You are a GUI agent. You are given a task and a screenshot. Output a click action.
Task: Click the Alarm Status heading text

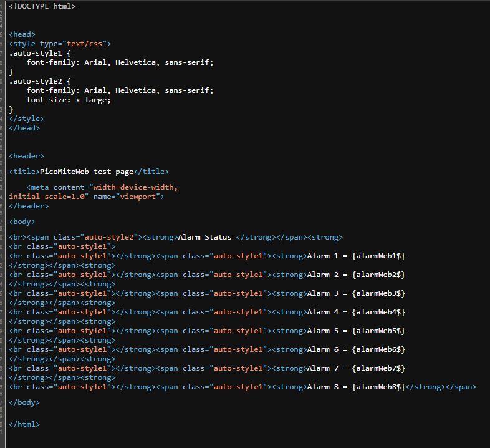tap(204, 237)
